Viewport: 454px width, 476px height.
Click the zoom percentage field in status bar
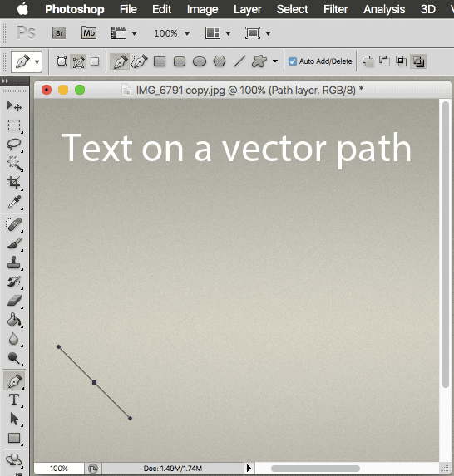(59, 468)
